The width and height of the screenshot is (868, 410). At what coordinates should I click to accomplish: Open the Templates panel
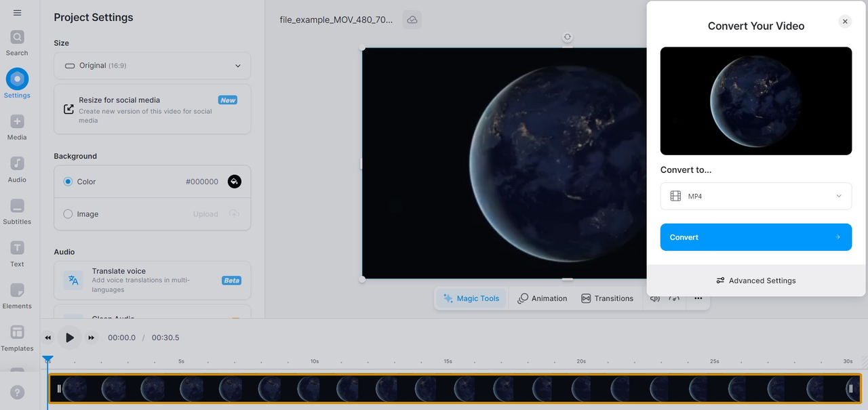click(17, 338)
